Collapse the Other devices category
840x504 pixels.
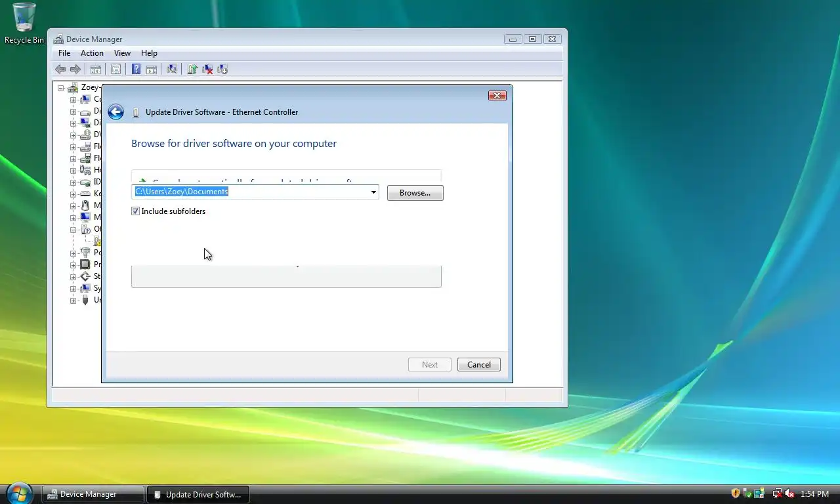(x=73, y=230)
